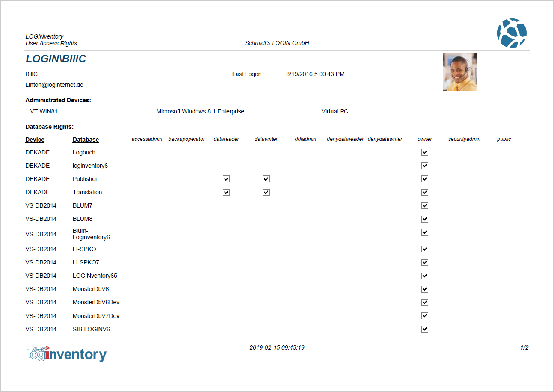Viewport: 554px width, 392px height.
Task: Click the email Linton@loginternet.de
Action: coord(54,85)
